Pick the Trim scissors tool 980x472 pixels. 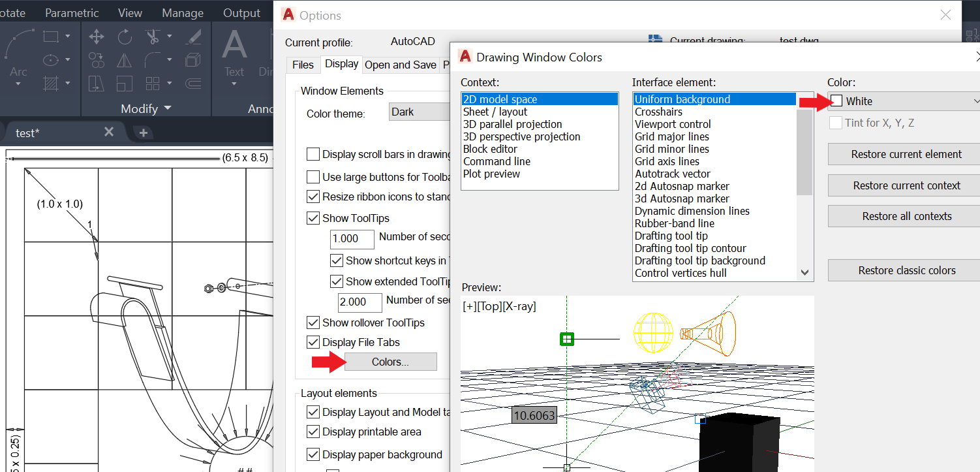[153, 37]
